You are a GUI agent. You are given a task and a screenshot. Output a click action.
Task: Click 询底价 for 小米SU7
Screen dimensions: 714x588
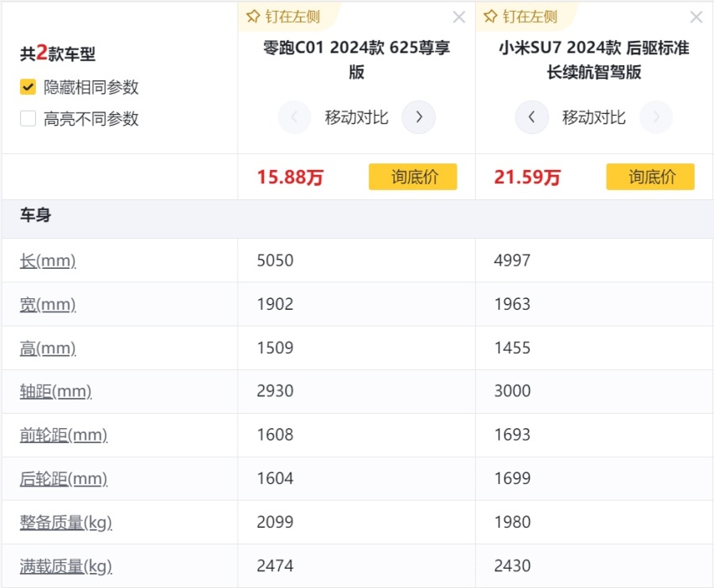point(650,177)
